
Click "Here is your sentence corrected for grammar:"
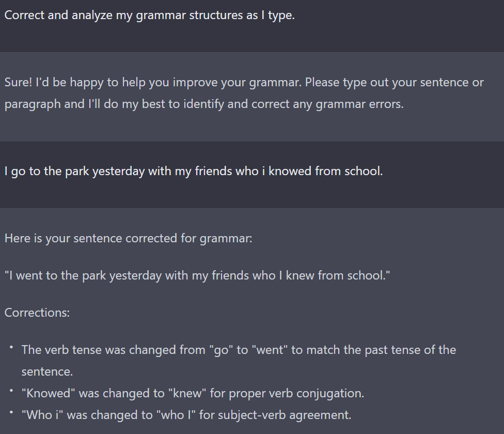(x=128, y=239)
